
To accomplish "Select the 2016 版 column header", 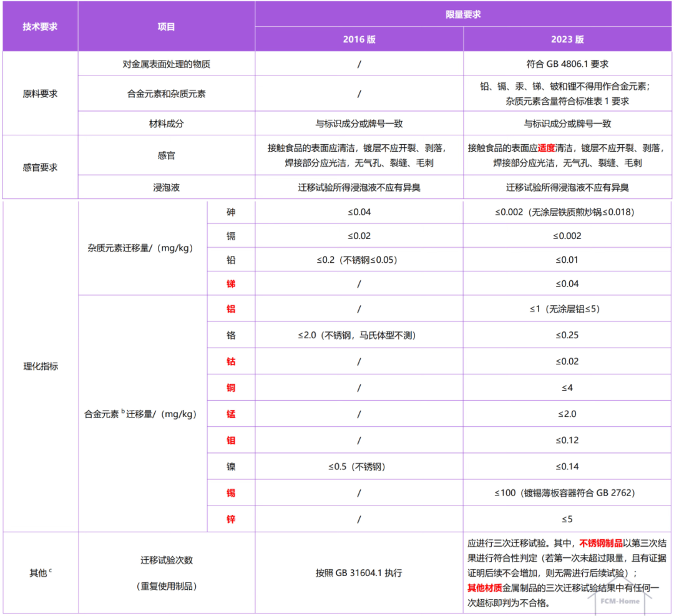I will coord(358,39).
